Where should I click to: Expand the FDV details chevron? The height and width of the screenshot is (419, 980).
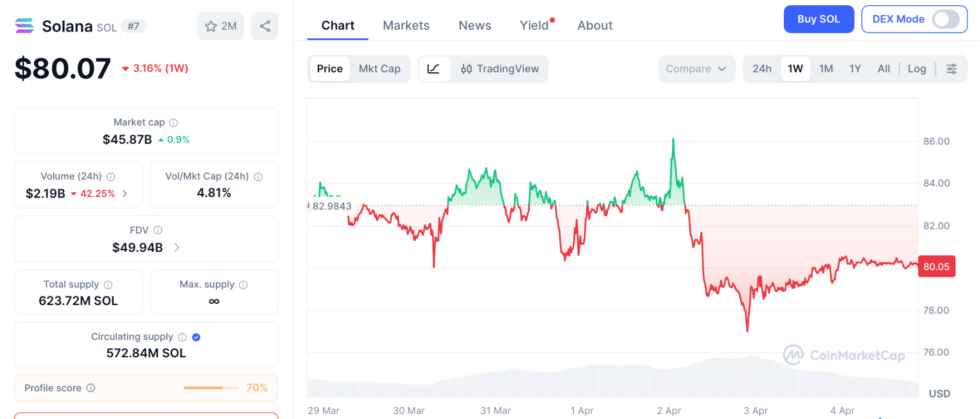coord(177,248)
